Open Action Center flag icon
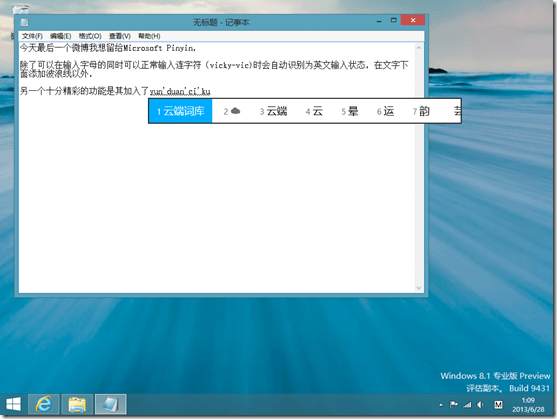 [454, 404]
